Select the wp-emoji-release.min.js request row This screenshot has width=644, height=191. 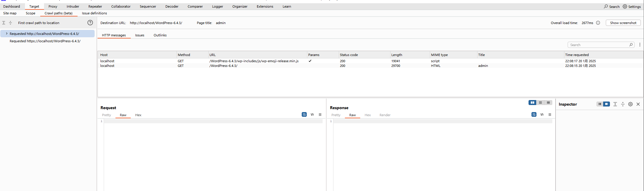pyautogui.click(x=254, y=61)
